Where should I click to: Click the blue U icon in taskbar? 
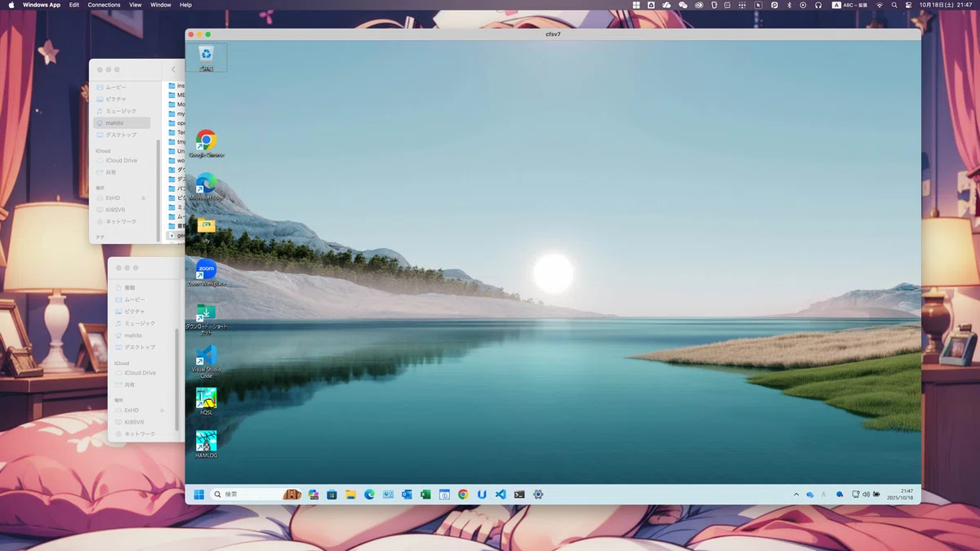point(482,495)
